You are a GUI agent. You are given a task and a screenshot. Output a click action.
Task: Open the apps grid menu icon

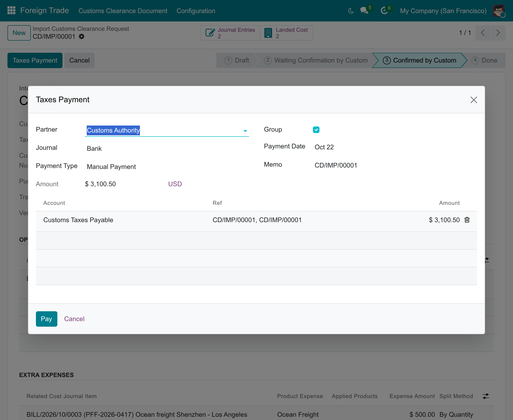click(11, 10)
